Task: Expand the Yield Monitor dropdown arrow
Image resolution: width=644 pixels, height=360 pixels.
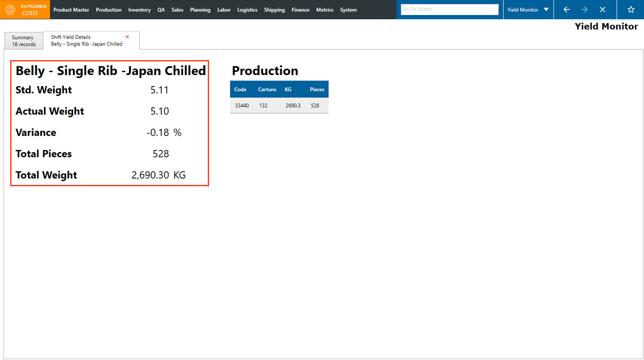Action: coord(546,10)
